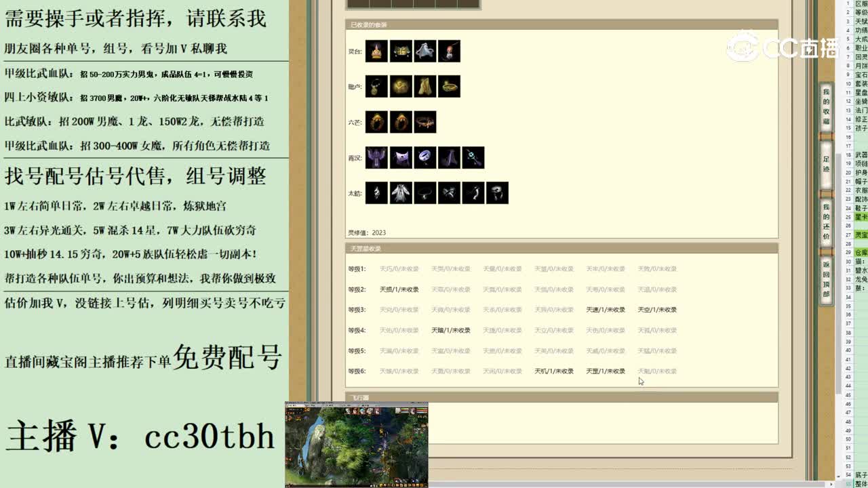868x488 pixels.
Task: Click the phoenix wing icon in the 青汉 row
Action: pyautogui.click(x=377, y=156)
